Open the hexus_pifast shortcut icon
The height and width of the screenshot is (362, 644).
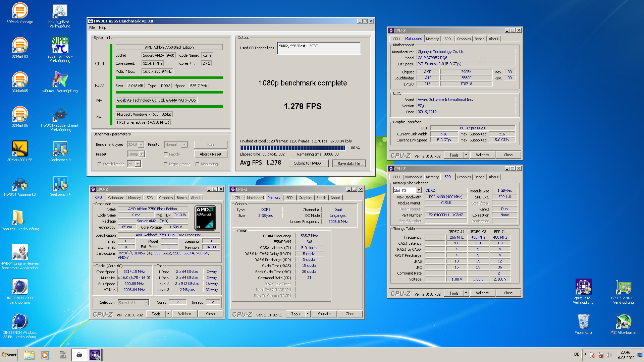[60, 15]
